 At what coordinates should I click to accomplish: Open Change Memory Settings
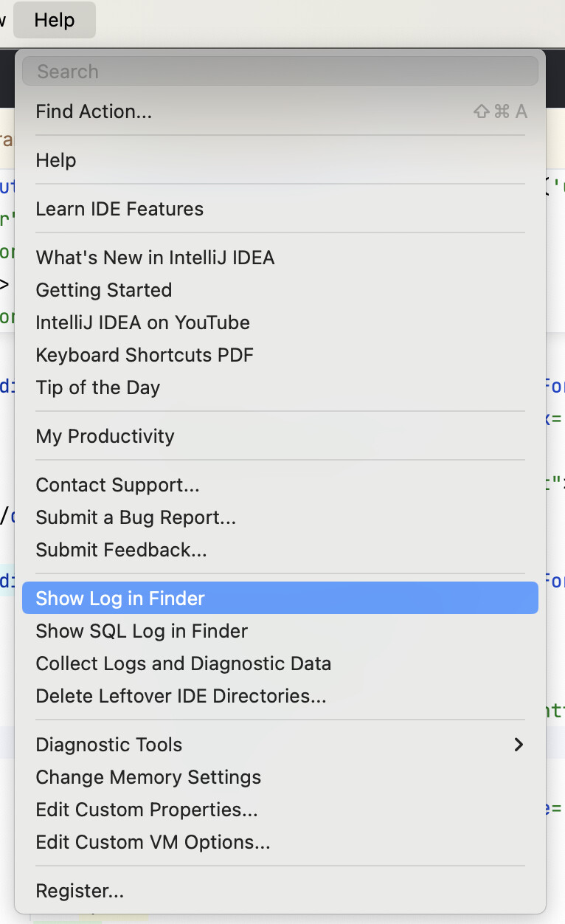(148, 777)
